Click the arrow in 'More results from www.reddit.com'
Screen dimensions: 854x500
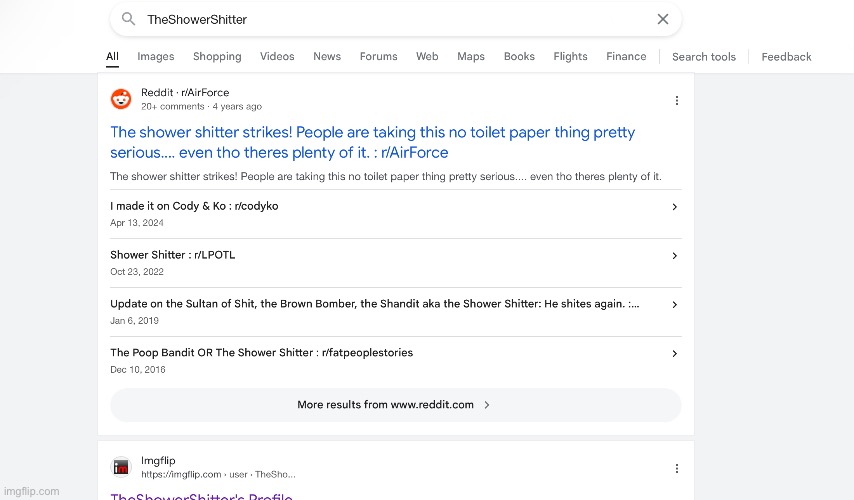pos(487,405)
